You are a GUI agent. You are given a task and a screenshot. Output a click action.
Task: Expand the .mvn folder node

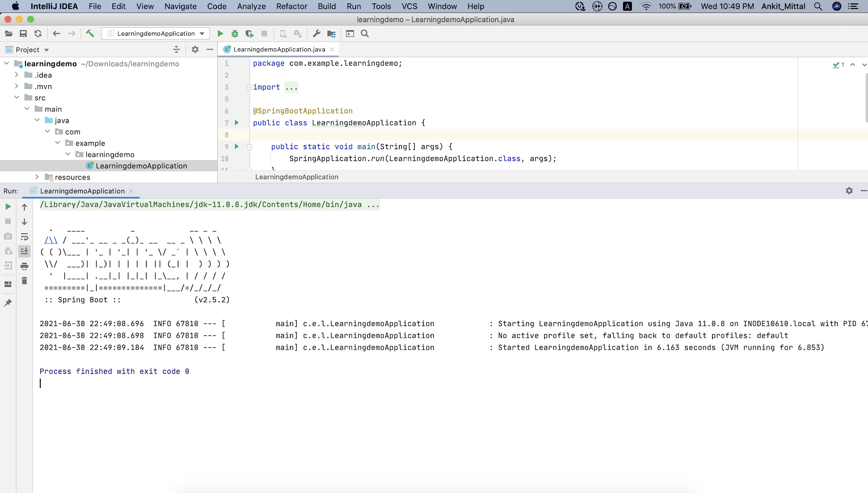pyautogui.click(x=17, y=86)
